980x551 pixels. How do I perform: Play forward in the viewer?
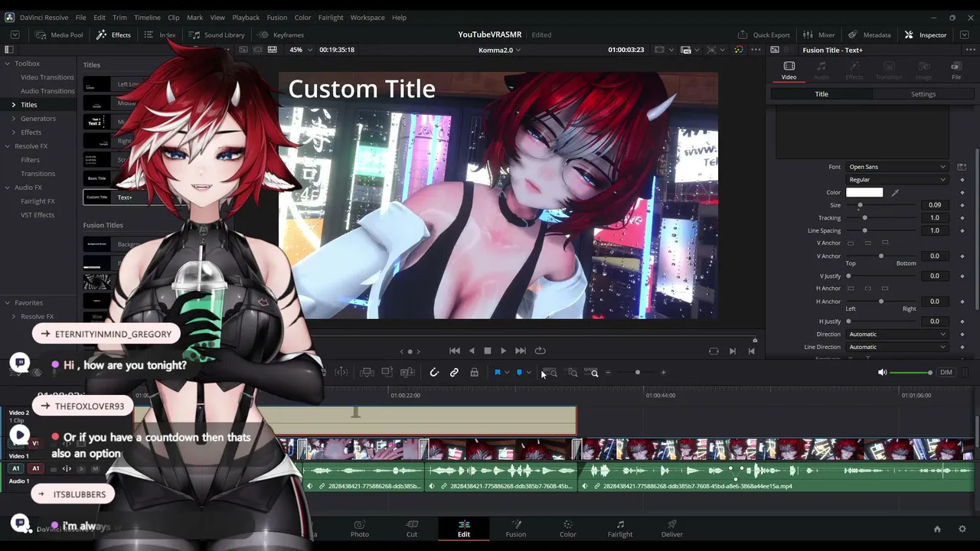pos(503,350)
